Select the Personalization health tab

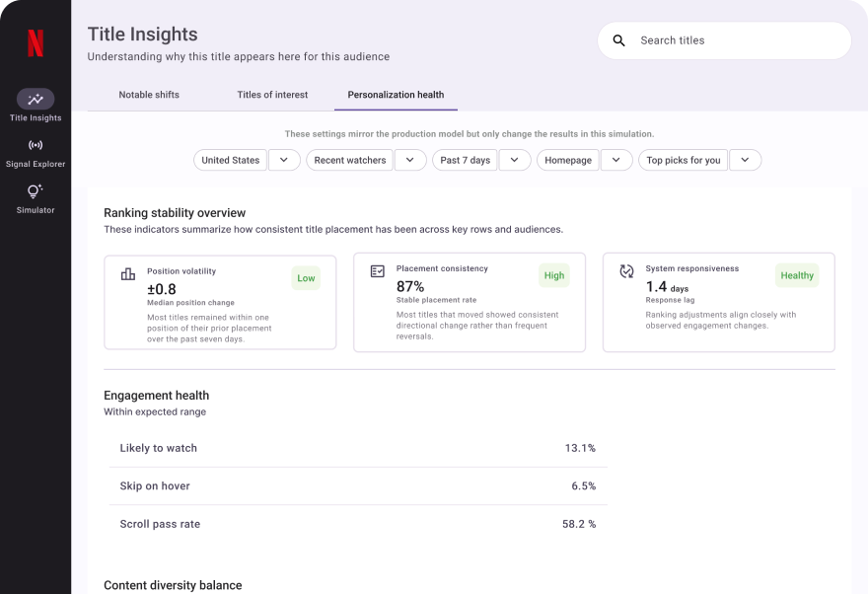[x=396, y=95]
